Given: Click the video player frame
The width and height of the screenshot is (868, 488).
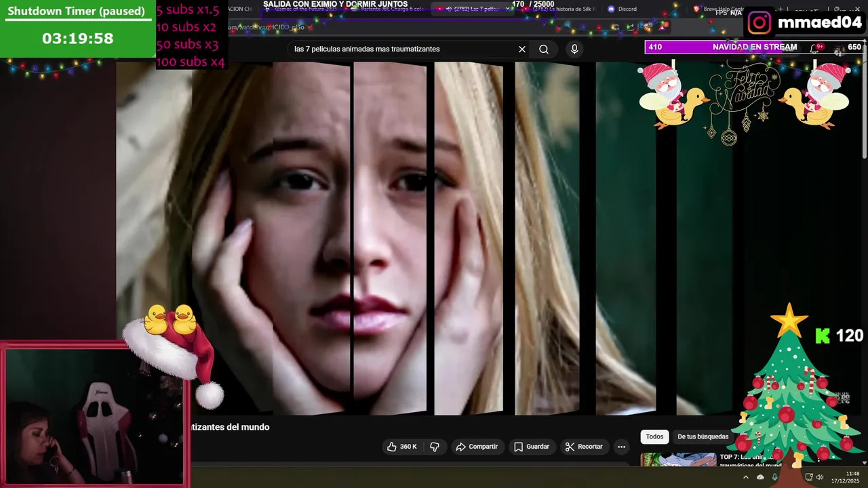Looking at the screenshot, I should (424, 239).
